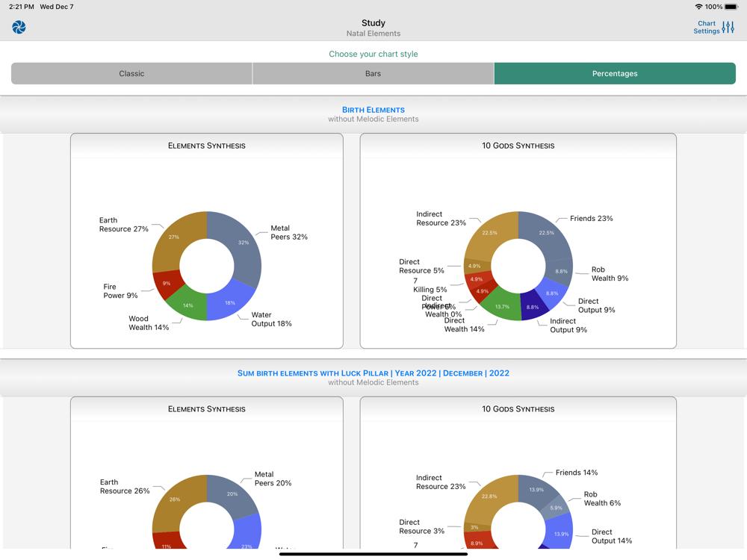
Task: Tap the 'Direct Resource 3%' label
Action: [x=421, y=526]
